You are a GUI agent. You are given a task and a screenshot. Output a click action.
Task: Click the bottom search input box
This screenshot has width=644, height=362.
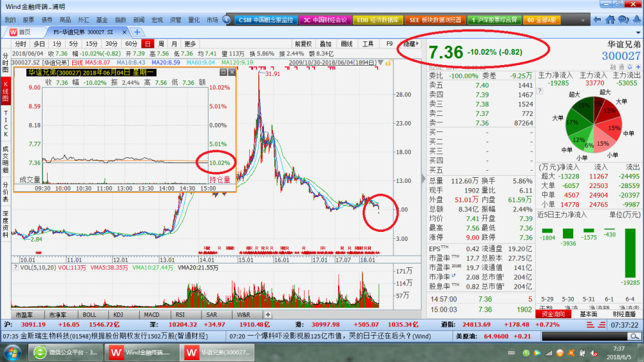pos(585,336)
